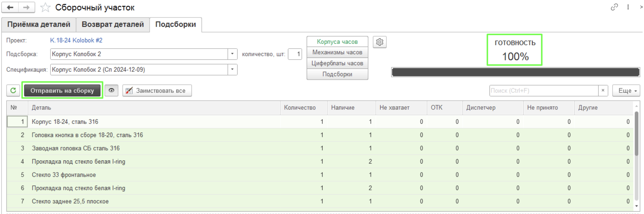Copy link using the chain icon
Viewport: 644px width, 214px height.
coord(614,7)
